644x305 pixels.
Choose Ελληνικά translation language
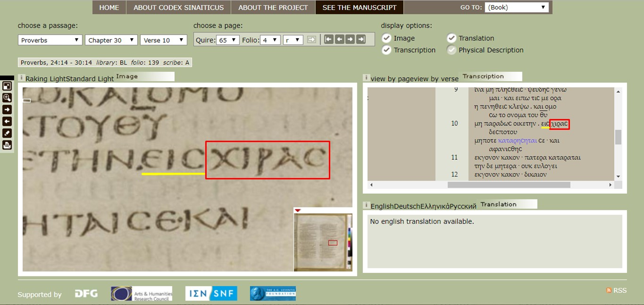pyautogui.click(x=435, y=206)
